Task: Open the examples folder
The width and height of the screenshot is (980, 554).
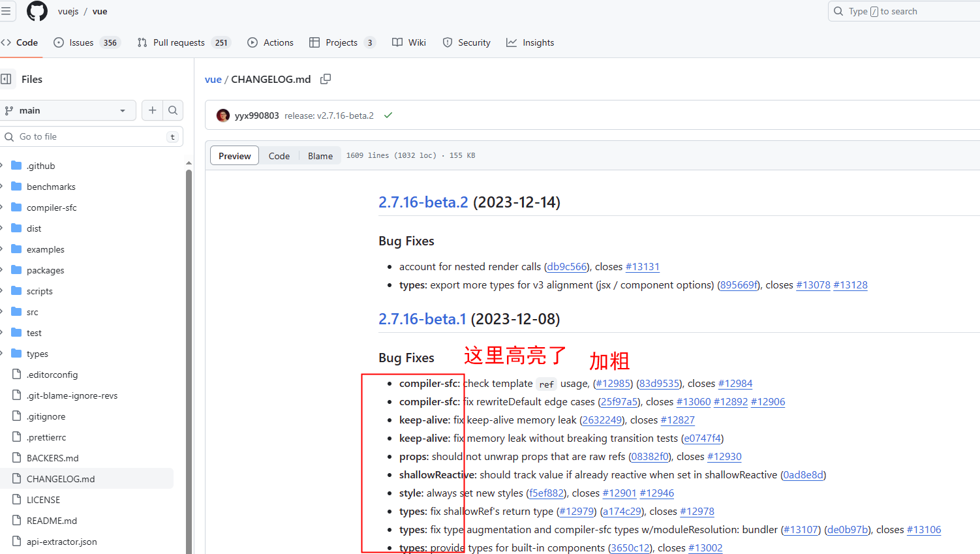Action: pyautogui.click(x=46, y=249)
